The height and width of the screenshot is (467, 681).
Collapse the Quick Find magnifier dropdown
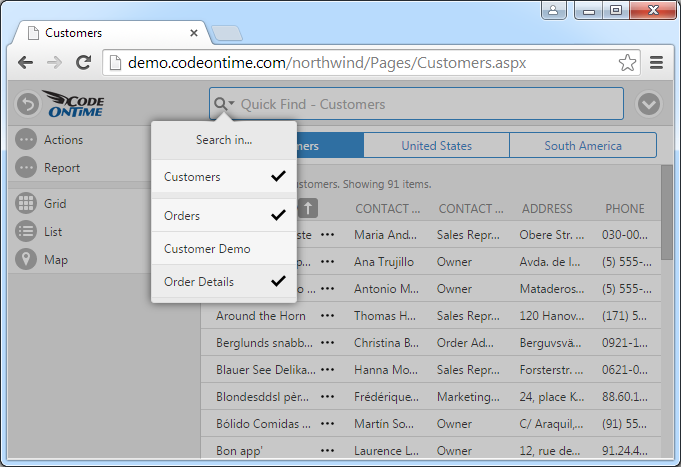coord(223,104)
